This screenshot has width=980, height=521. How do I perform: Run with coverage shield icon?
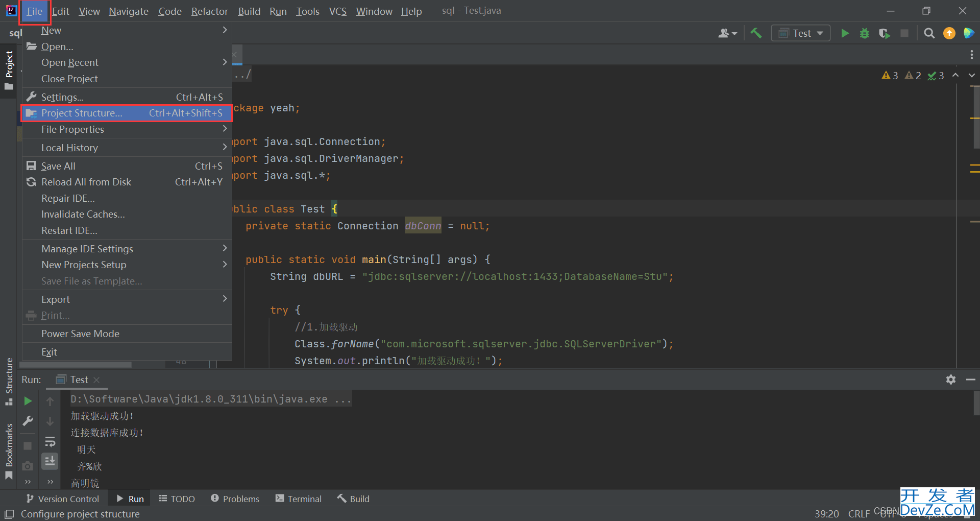pos(884,33)
